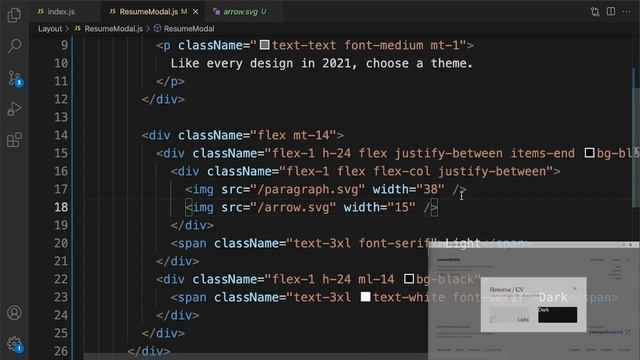Open the Extensions view
The height and width of the screenshot is (360, 640).
(14, 140)
